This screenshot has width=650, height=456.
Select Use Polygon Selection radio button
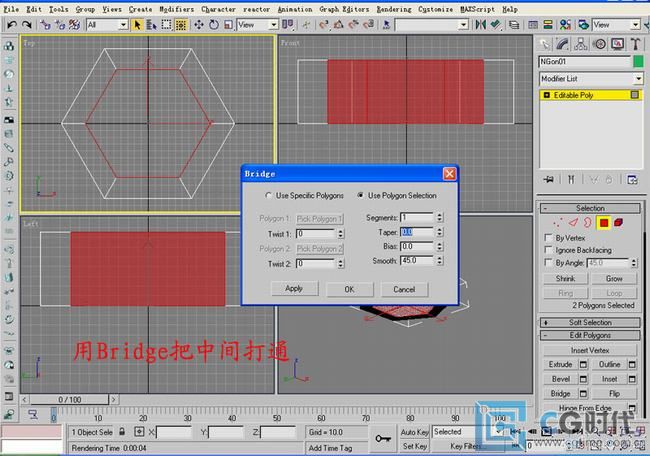pos(360,195)
